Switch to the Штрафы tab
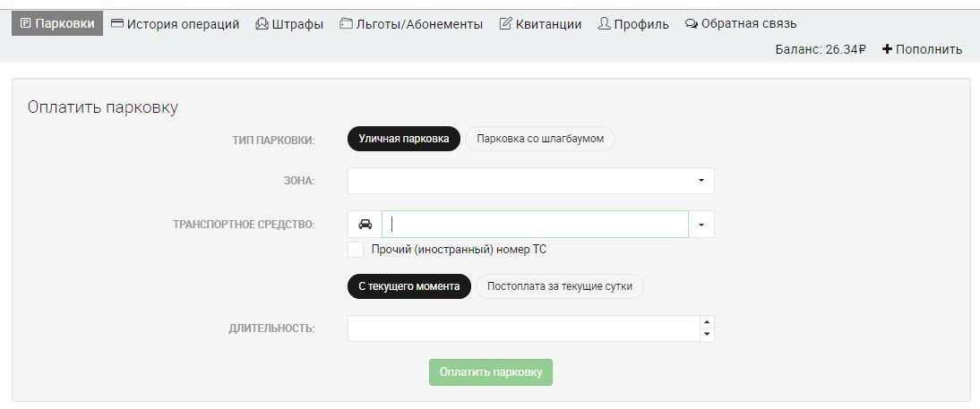980x409 pixels. (x=290, y=24)
